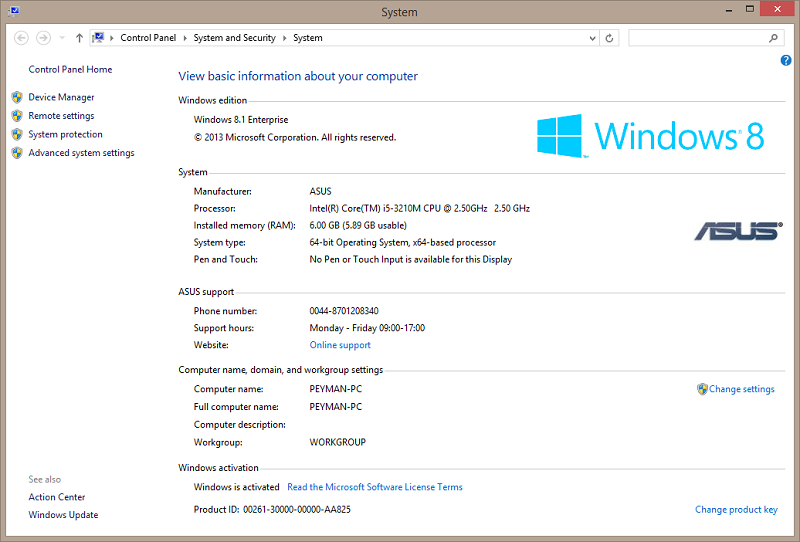
Task: Open System protection
Action: tap(65, 134)
